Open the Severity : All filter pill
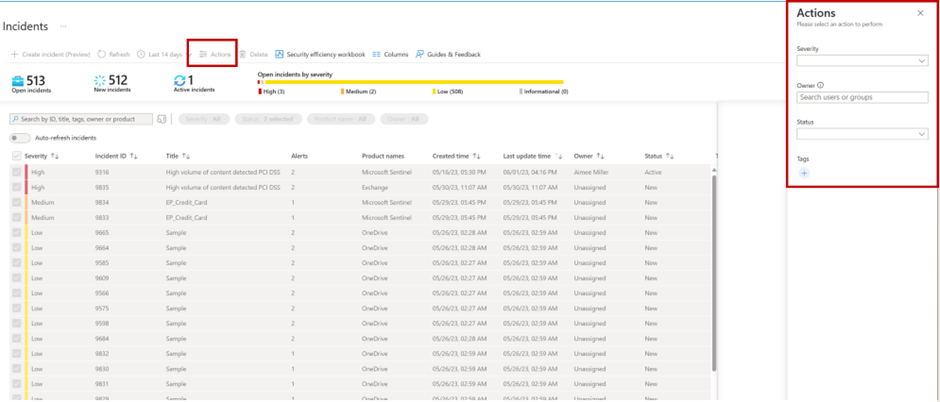The height and width of the screenshot is (402, 940). point(203,119)
